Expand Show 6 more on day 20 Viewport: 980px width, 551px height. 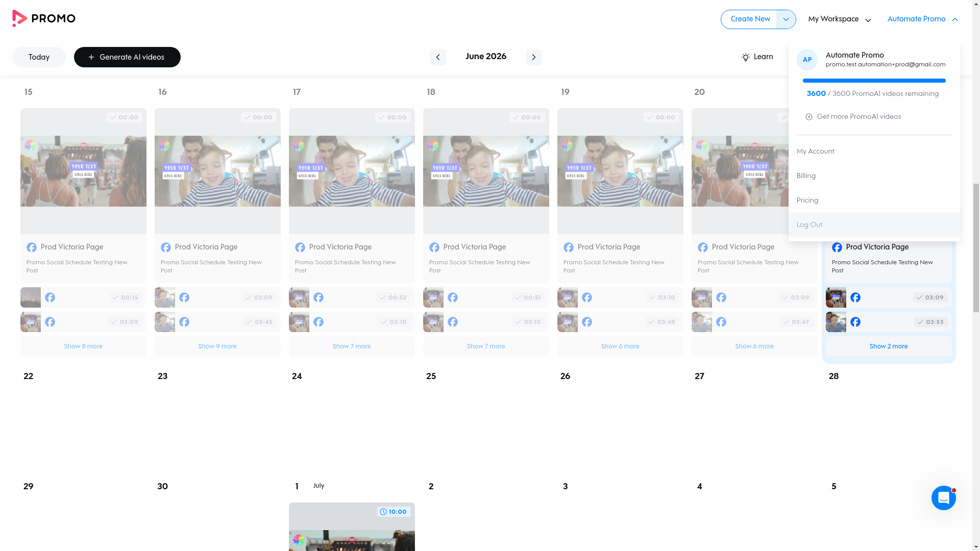(754, 346)
